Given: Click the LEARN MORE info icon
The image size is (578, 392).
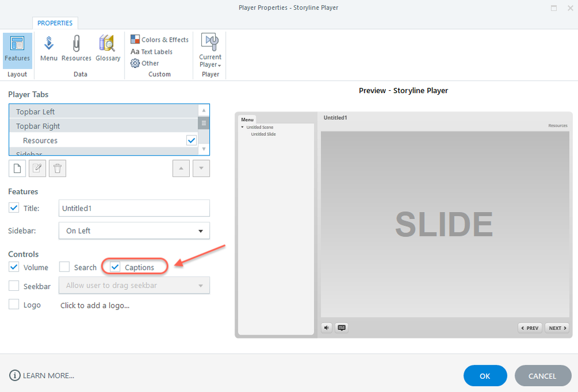Looking at the screenshot, I should pos(14,375).
